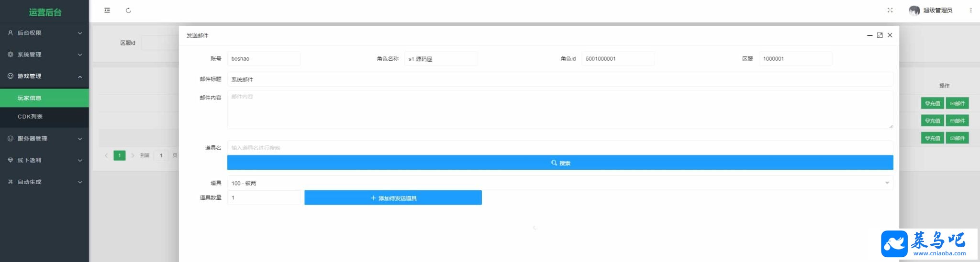980x262 pixels.
Task: Click the 运营后台 logo title
Action: [x=45, y=12]
